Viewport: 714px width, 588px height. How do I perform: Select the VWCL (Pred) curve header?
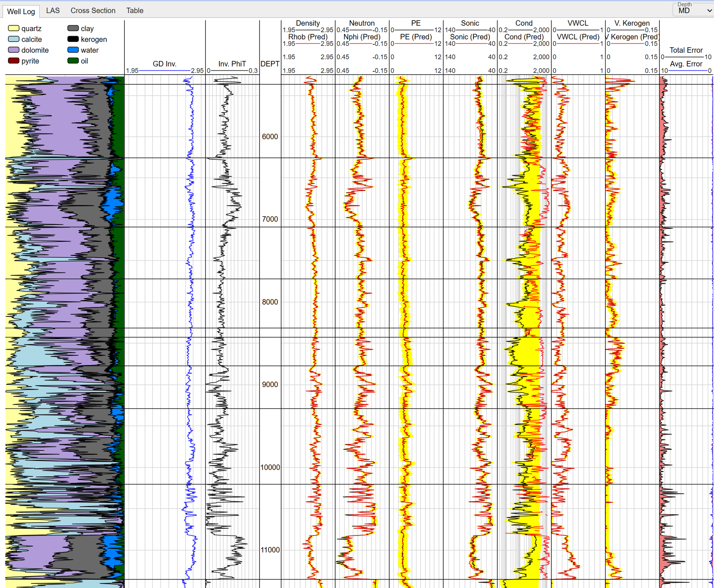(578, 37)
